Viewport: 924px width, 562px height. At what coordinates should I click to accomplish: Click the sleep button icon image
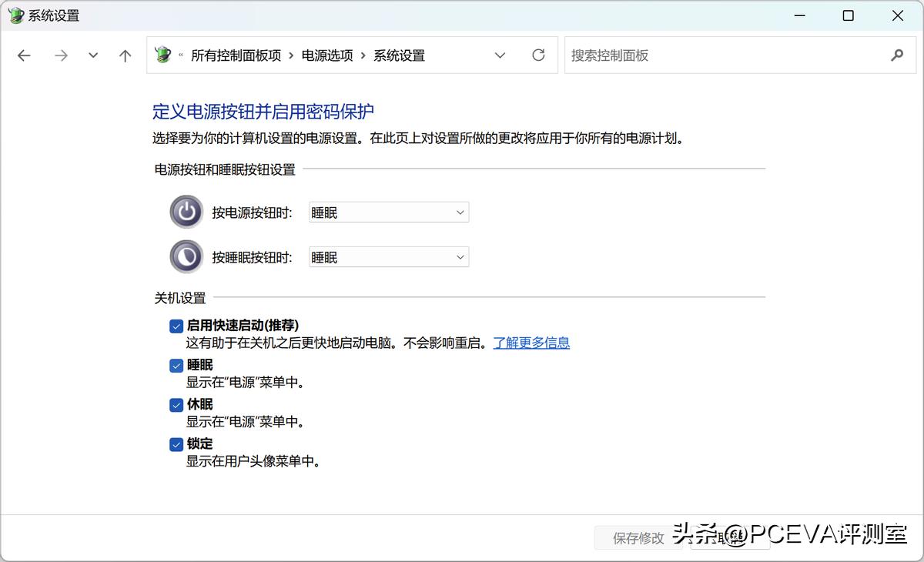(186, 256)
